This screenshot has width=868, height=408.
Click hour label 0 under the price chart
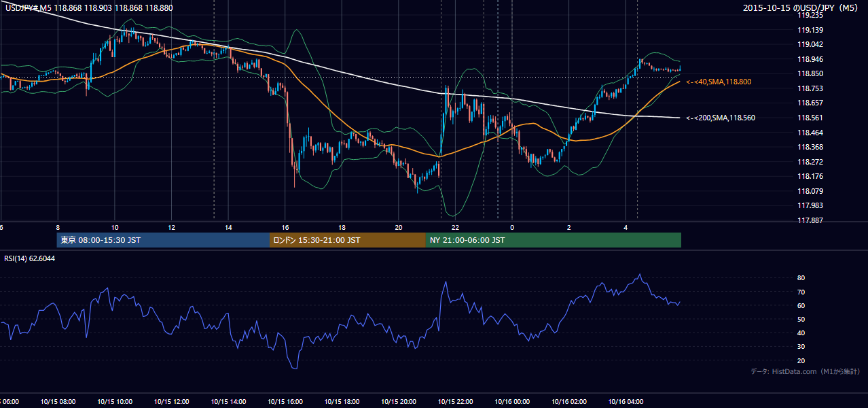point(512,228)
